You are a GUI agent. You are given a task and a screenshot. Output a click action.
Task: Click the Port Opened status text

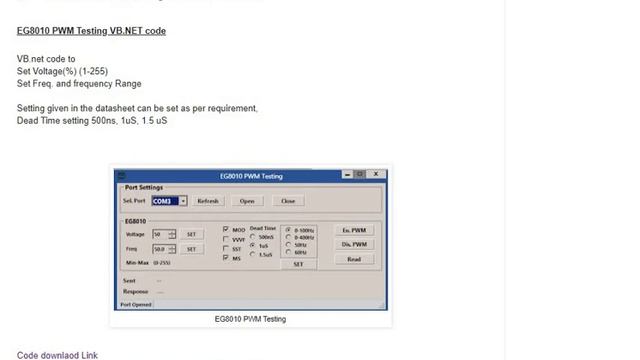tap(136, 304)
